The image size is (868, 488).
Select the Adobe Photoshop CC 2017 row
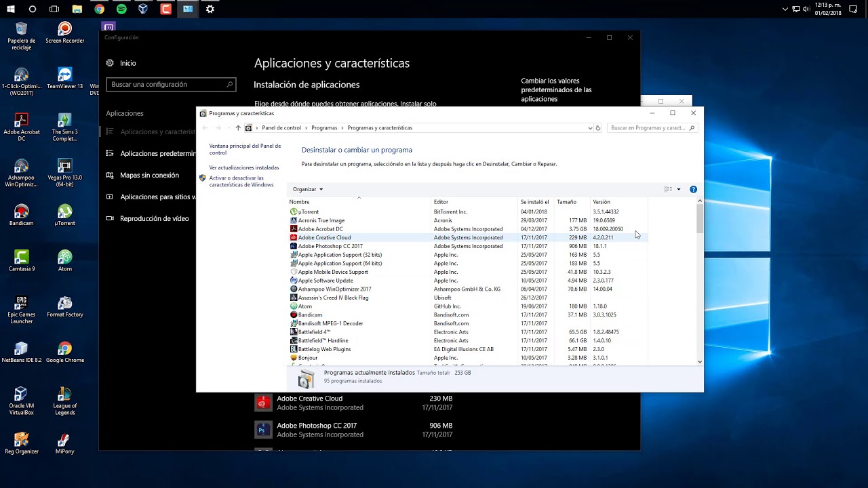click(468, 246)
